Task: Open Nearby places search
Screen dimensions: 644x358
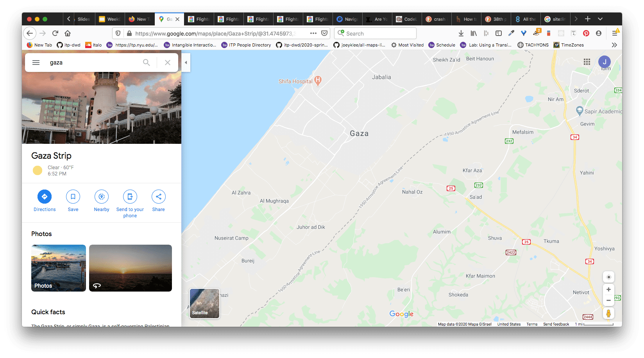Action: point(102,197)
